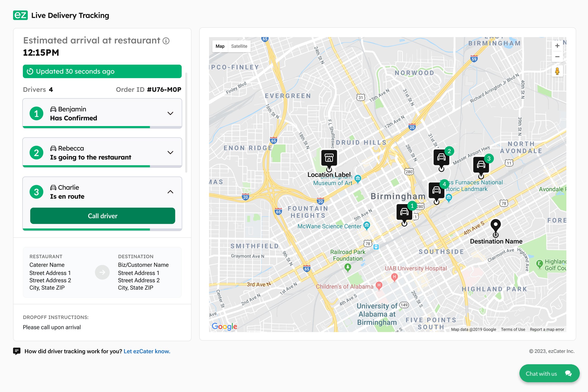Open Let ezCater know feedback link
Image resolution: width=588 pixels, height=392 pixels.
pyautogui.click(x=147, y=351)
